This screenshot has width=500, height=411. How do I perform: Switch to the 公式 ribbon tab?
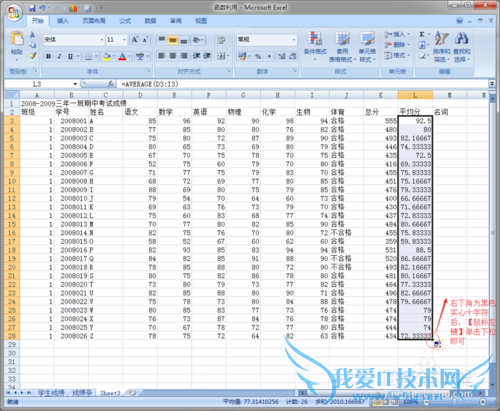point(125,21)
